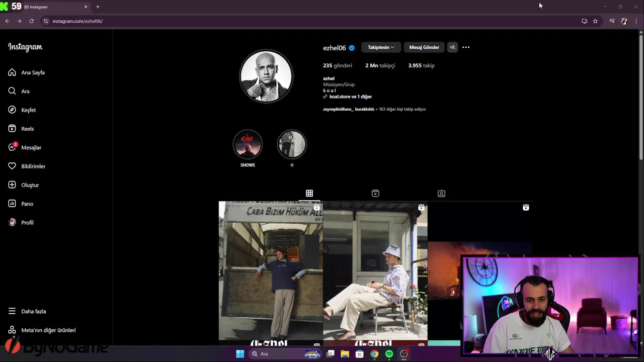Click browser back arrow
644x362 pixels.
7,21
